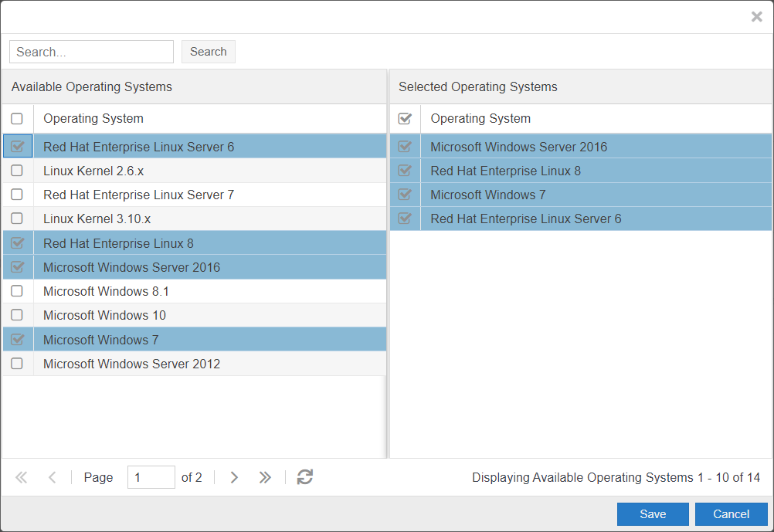The width and height of the screenshot is (774, 532).
Task: Cancel the operating system dialog
Action: pos(731,514)
